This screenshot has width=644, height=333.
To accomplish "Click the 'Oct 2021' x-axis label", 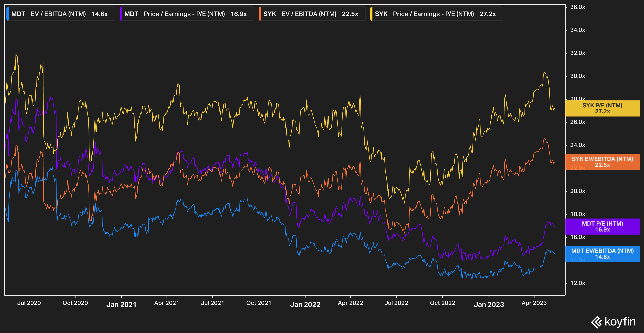I will (x=259, y=303).
